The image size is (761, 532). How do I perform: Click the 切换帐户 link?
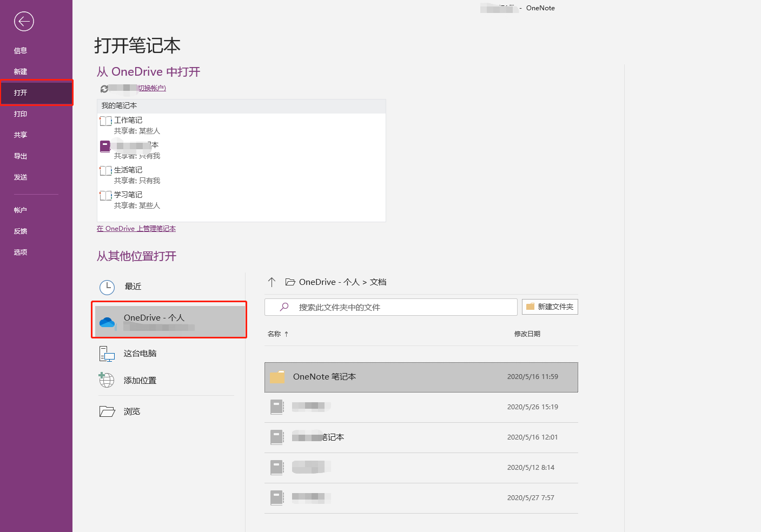coord(152,88)
